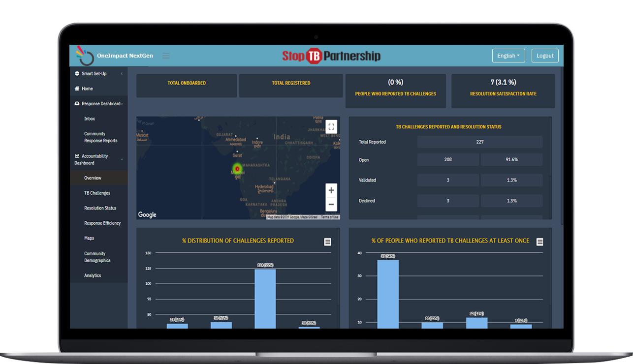Toggle fullscreen view on the map
The width and height of the screenshot is (633, 364).
331,126
